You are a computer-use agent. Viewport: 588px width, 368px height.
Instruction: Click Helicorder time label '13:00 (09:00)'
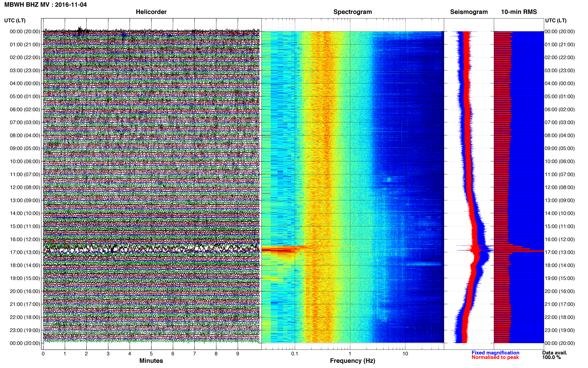point(25,200)
